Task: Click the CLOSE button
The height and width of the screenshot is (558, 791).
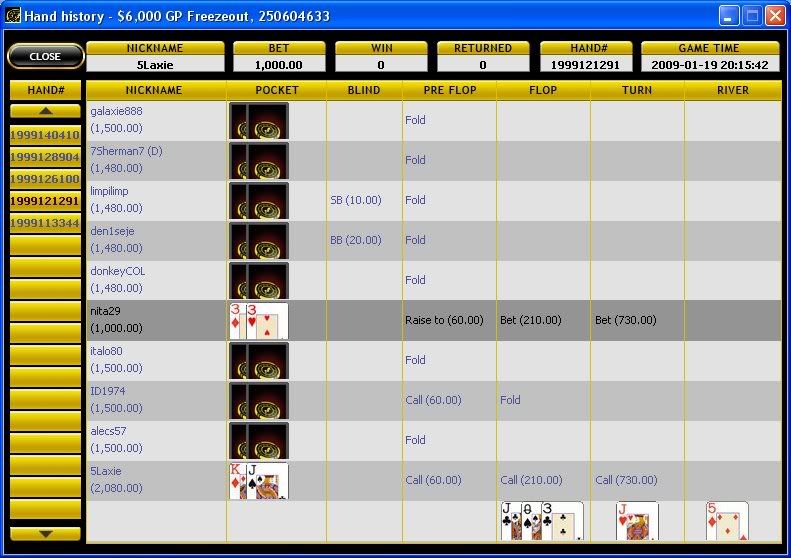Action: click(45, 56)
